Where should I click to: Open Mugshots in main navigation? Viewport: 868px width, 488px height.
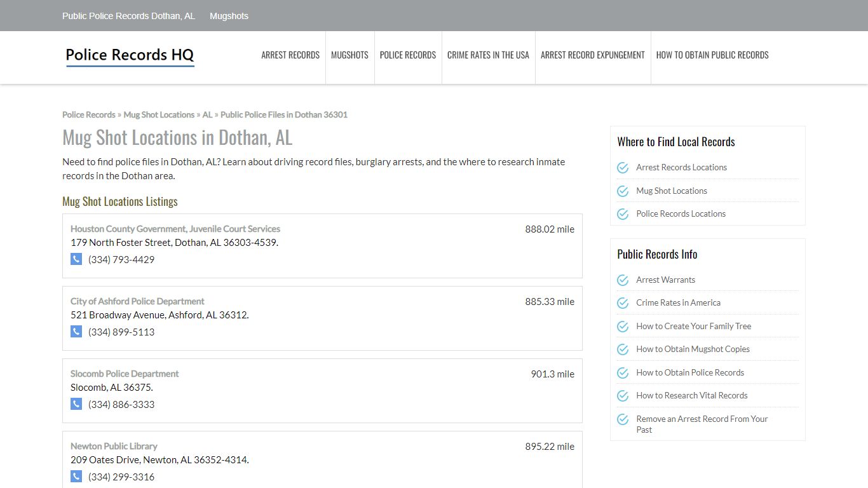pos(349,55)
